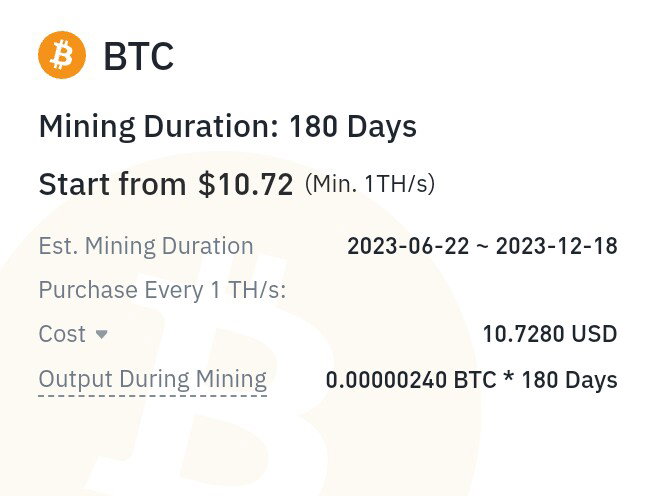656x496 pixels.
Task: Select the 10.7280 USD cost value
Action: tap(550, 334)
